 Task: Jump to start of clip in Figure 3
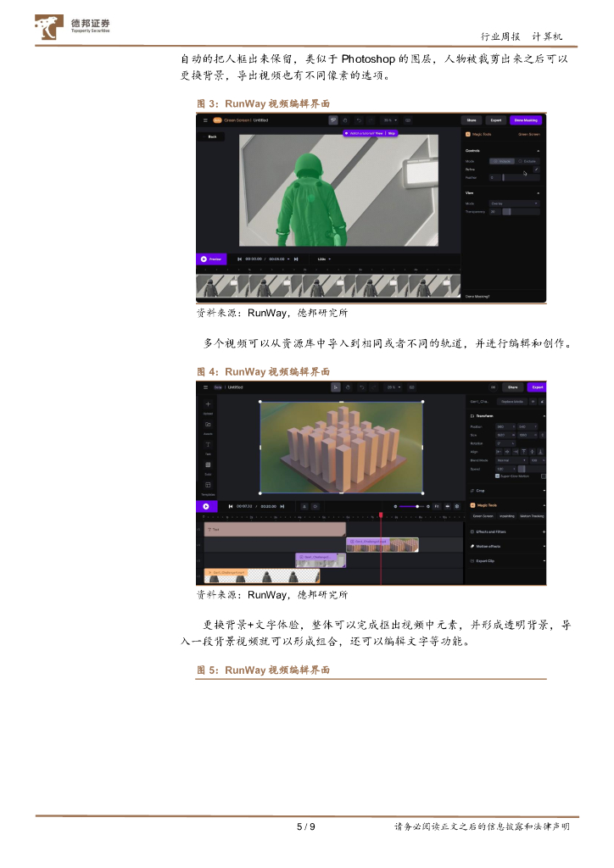pos(240,259)
